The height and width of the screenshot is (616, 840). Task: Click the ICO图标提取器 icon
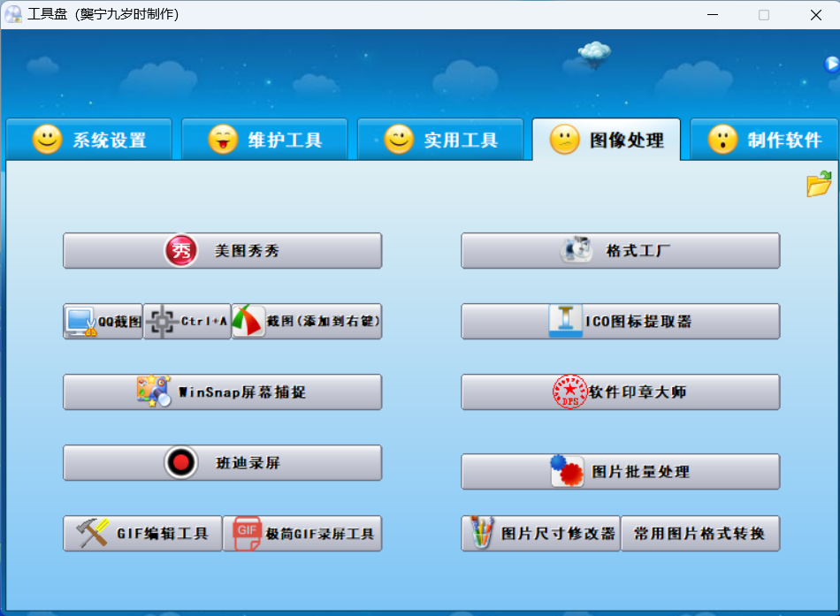pos(565,321)
